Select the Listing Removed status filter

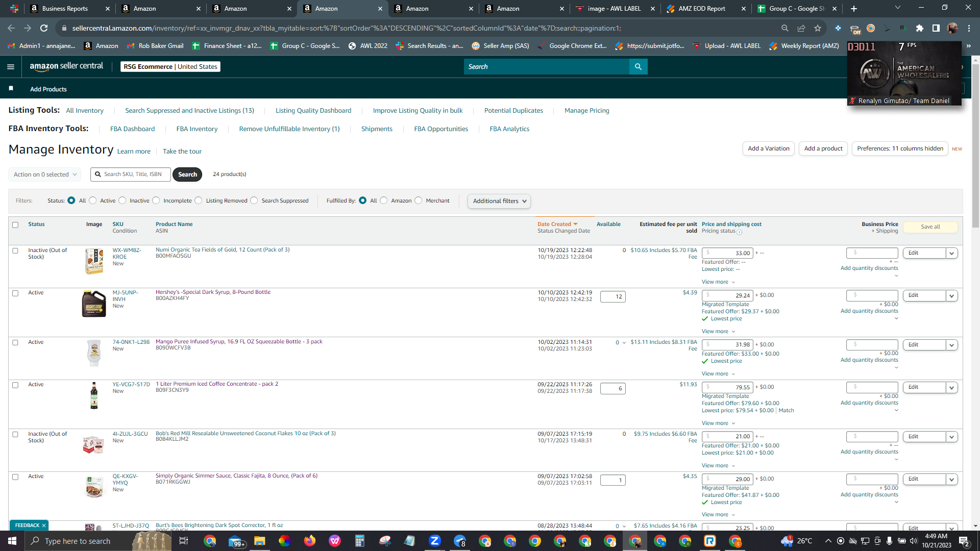pyautogui.click(x=199, y=201)
